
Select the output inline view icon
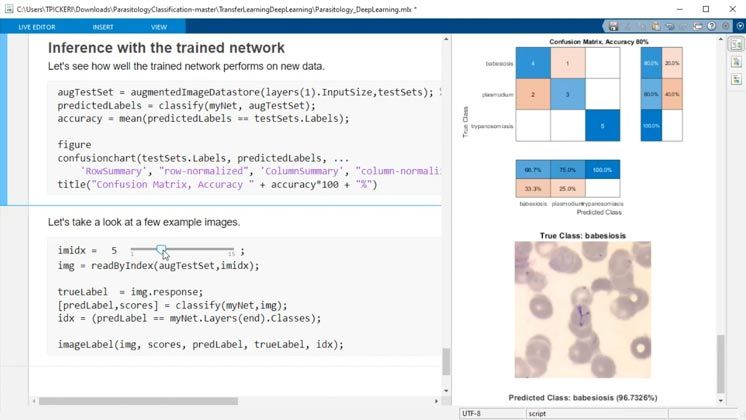(736, 62)
